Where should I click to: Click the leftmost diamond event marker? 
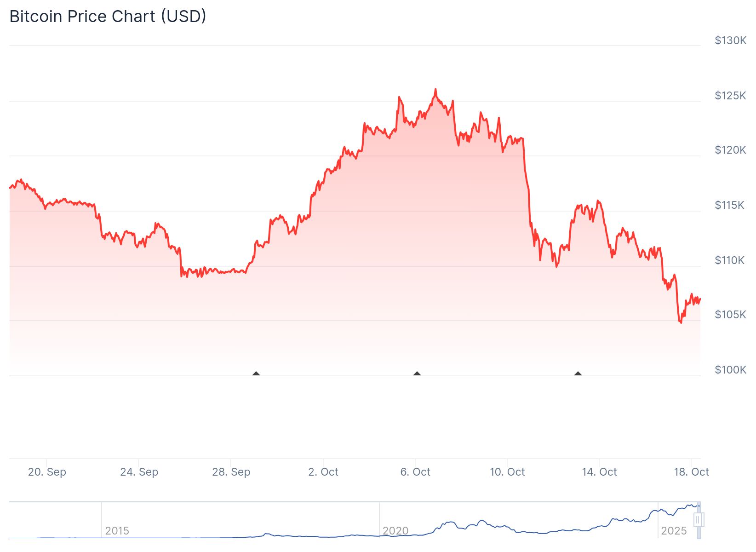[x=256, y=374]
